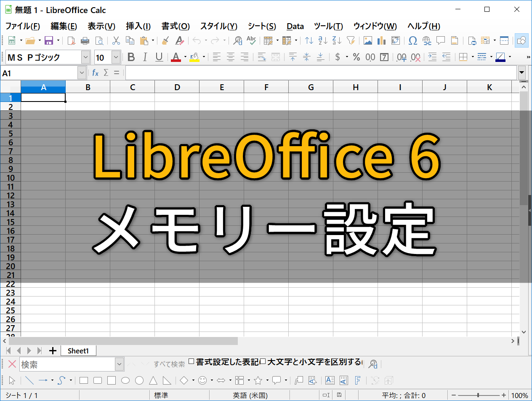Screen dimensions: 532x401
Task: Open the special character (Ω) dialog
Action: (x=413, y=40)
